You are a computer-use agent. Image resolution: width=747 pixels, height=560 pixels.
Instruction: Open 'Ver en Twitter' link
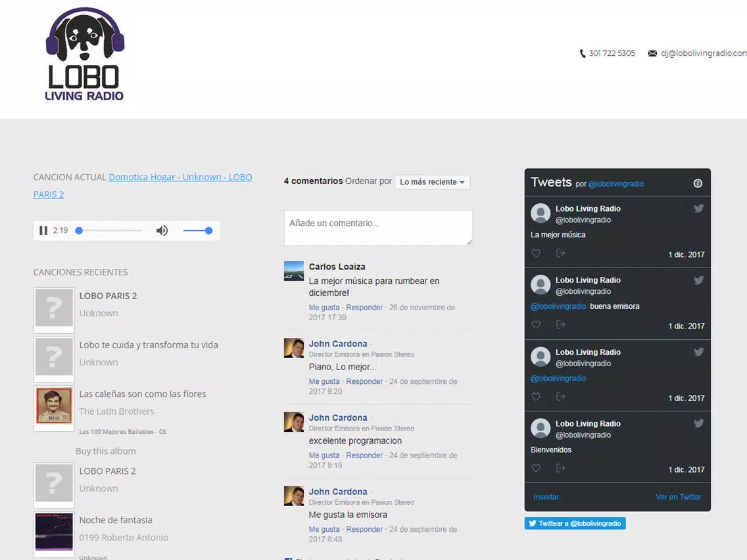(679, 497)
